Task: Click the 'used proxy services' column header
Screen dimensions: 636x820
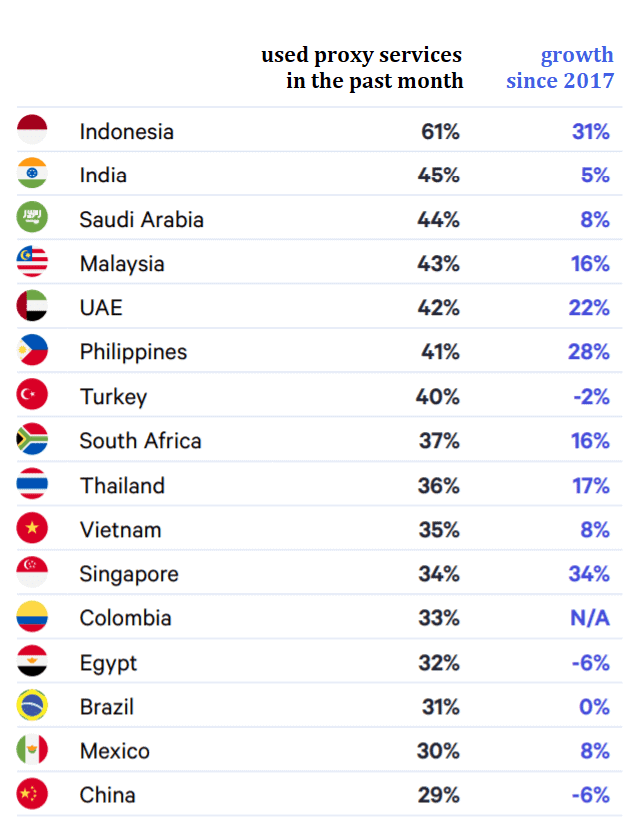Action: pos(362,67)
